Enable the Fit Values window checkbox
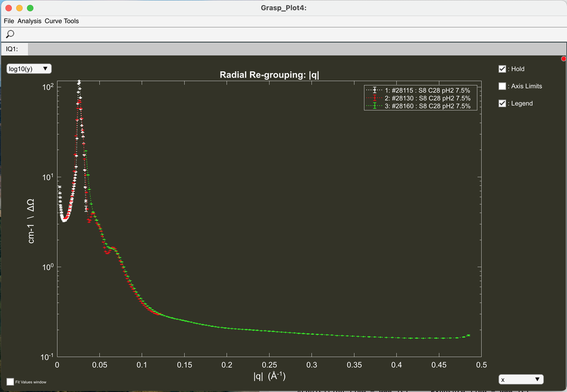The width and height of the screenshot is (567, 392). [x=9, y=382]
